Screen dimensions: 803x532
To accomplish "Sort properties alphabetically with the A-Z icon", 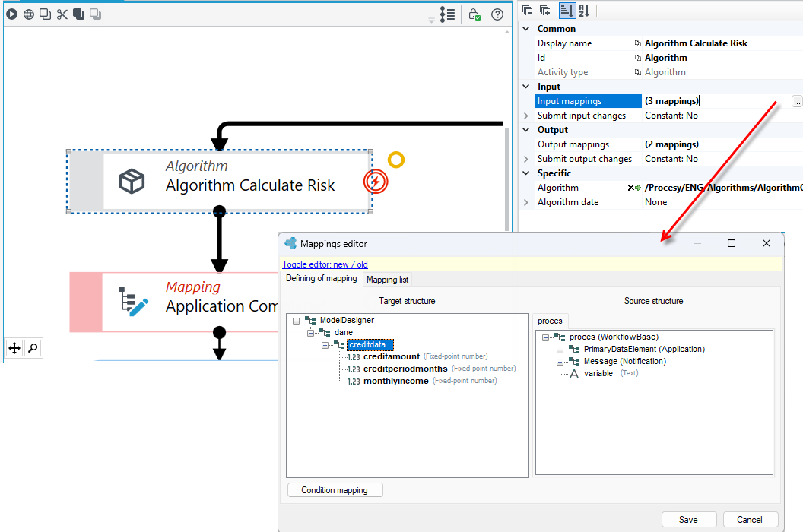I will 584,10.
